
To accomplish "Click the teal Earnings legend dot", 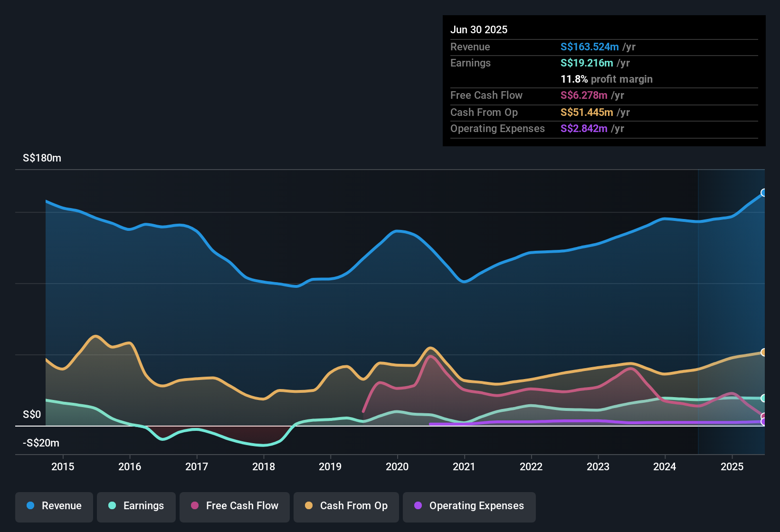I will tap(112, 505).
